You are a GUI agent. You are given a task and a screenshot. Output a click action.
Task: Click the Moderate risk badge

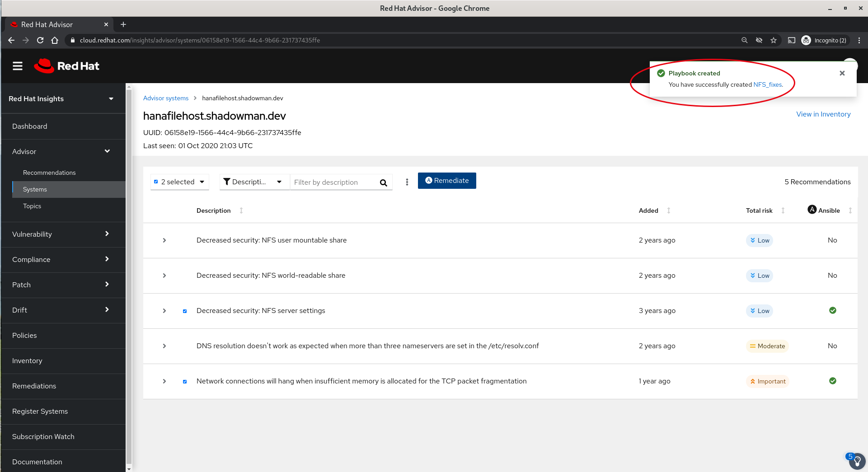coord(767,346)
